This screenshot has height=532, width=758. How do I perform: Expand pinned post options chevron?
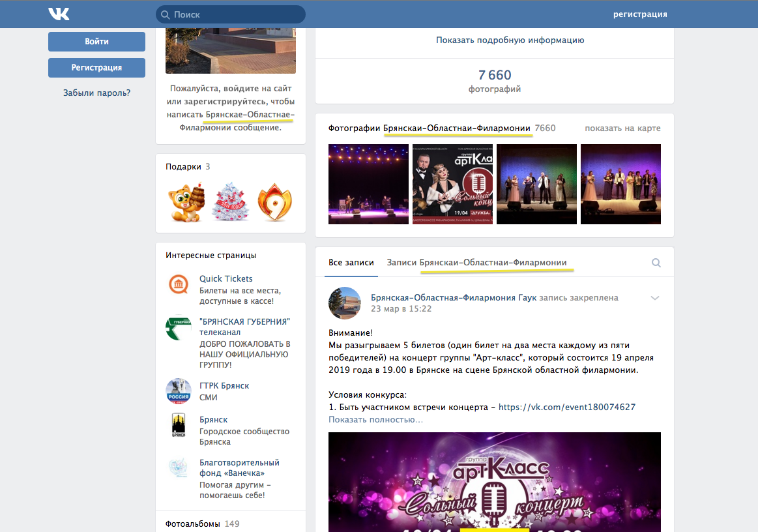(x=655, y=298)
